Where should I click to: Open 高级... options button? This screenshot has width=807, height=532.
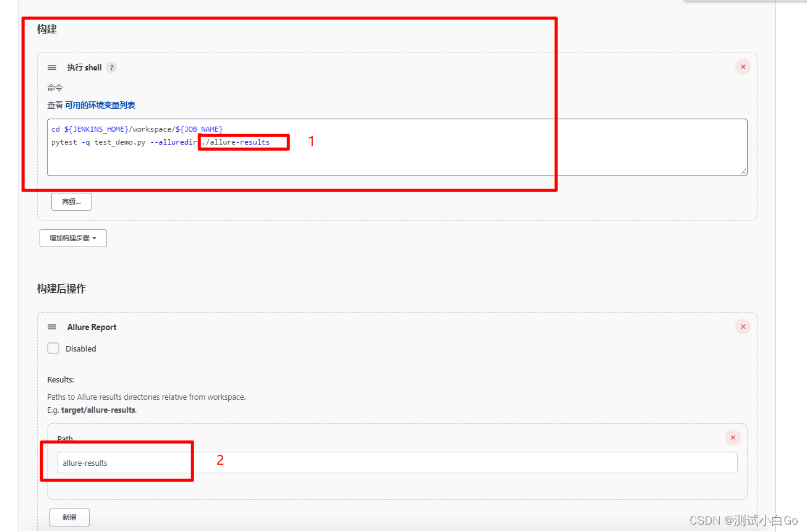[x=72, y=201]
